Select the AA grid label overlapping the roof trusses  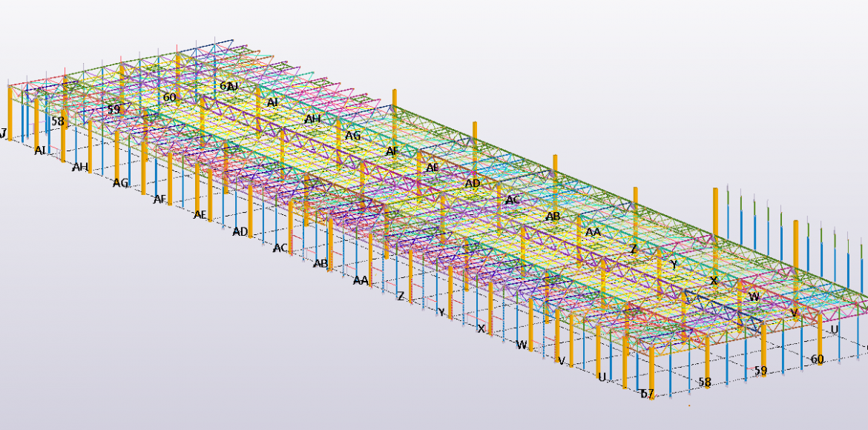click(x=593, y=232)
